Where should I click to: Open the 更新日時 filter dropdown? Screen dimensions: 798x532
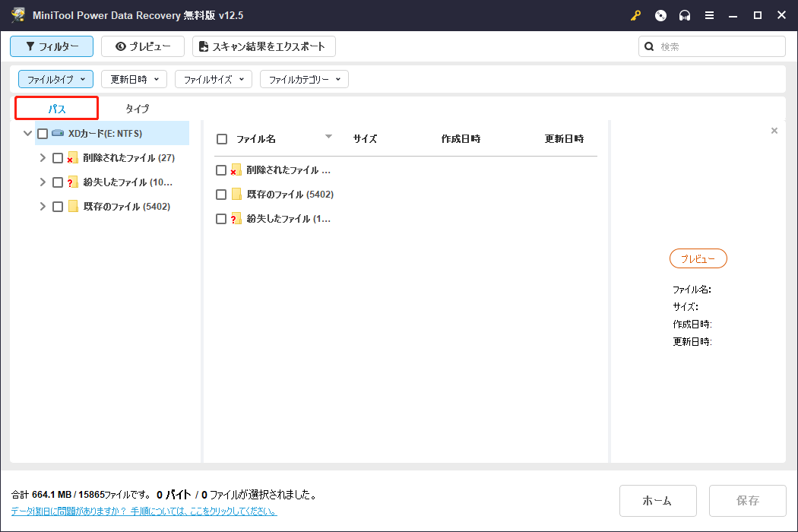[x=135, y=79]
